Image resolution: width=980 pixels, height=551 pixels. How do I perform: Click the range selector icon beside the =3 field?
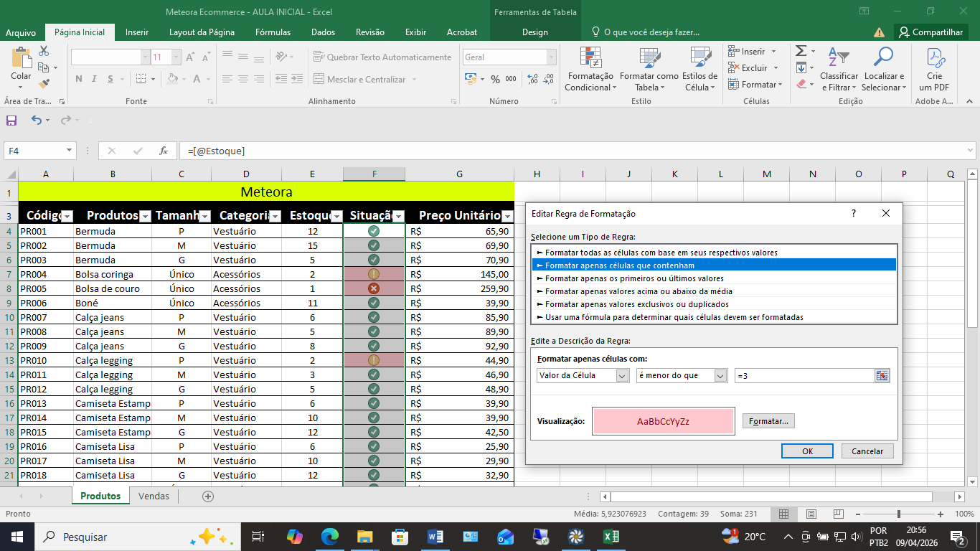click(882, 375)
